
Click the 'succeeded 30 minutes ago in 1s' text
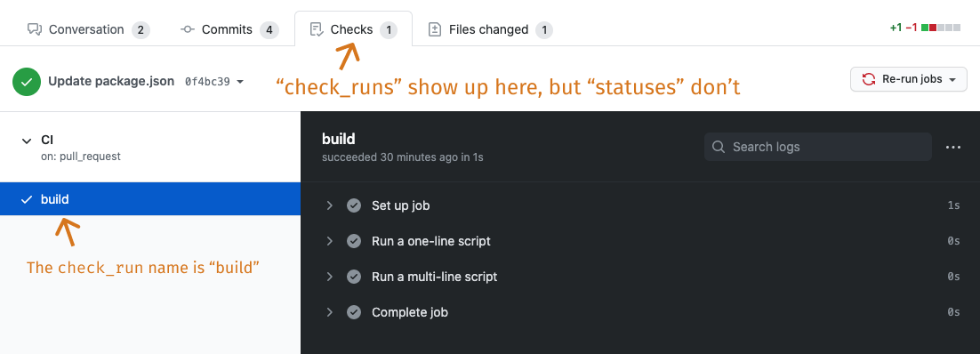(x=403, y=157)
